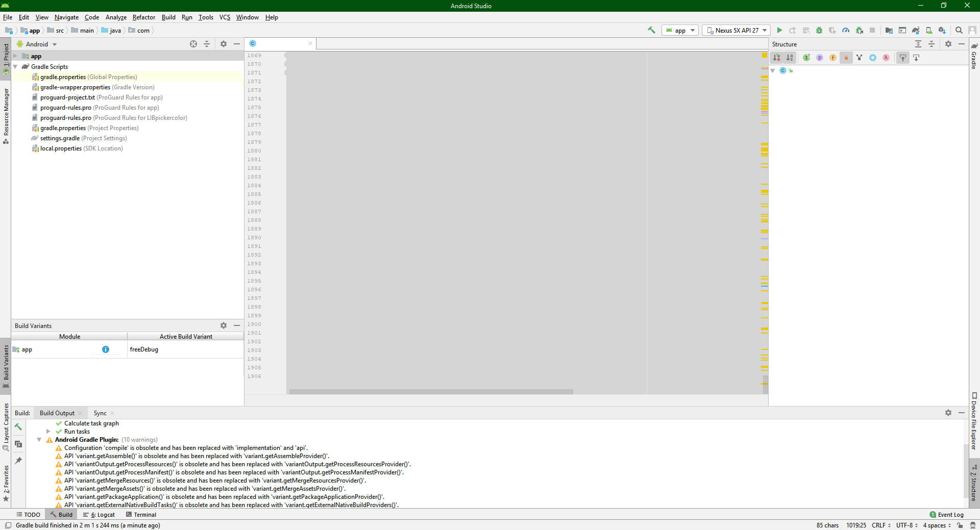The width and height of the screenshot is (980, 530).
Task: Open the Nexus 5X API 27 device dropdown
Action: click(736, 30)
